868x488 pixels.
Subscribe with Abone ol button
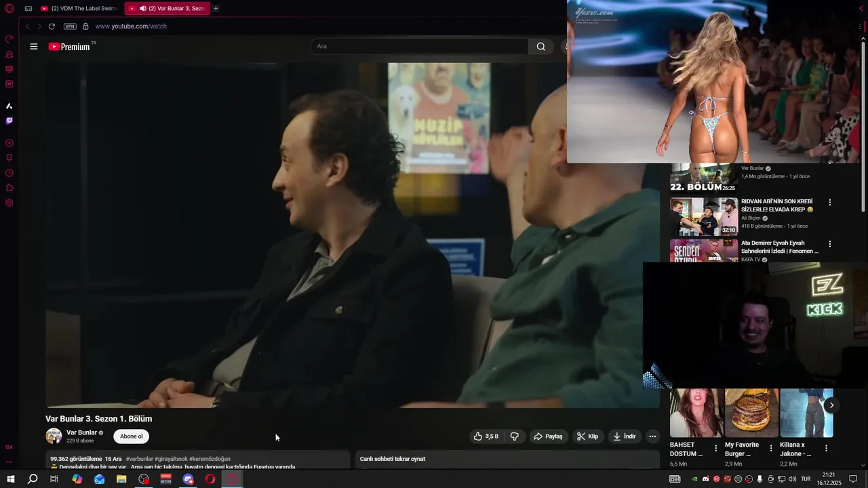(132, 436)
